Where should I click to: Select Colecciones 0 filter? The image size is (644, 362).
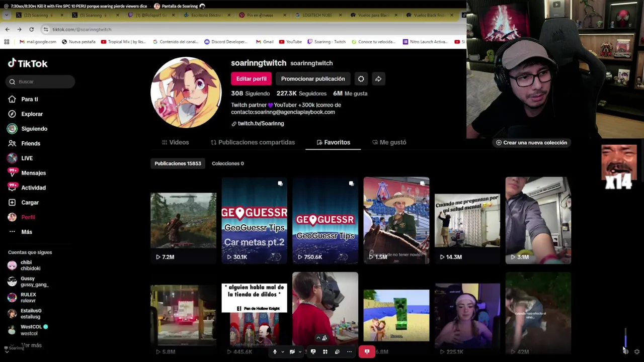(227, 163)
